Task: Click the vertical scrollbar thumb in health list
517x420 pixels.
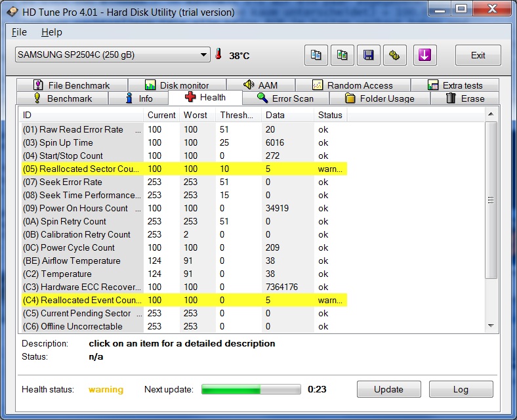Action: coord(491,200)
